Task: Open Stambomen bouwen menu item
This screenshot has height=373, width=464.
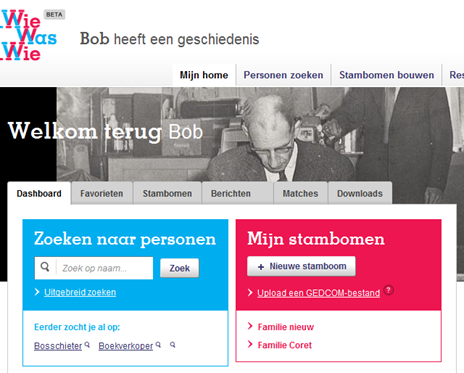Action: [x=387, y=75]
